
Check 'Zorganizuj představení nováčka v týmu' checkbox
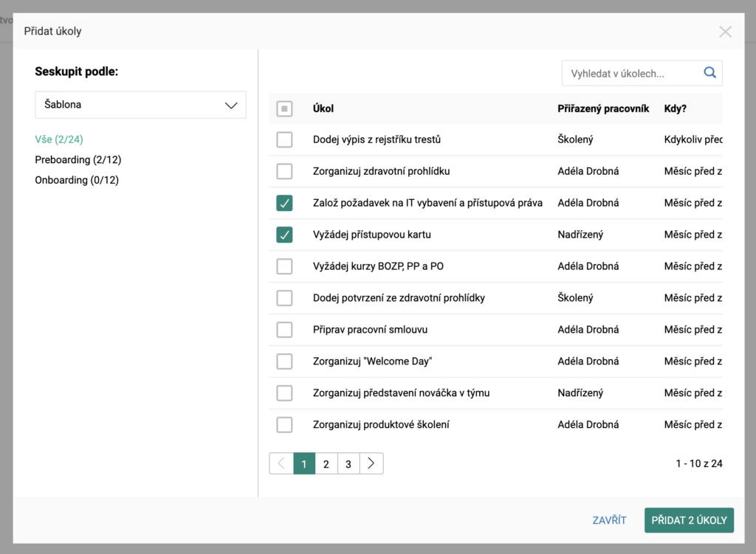[x=284, y=393]
